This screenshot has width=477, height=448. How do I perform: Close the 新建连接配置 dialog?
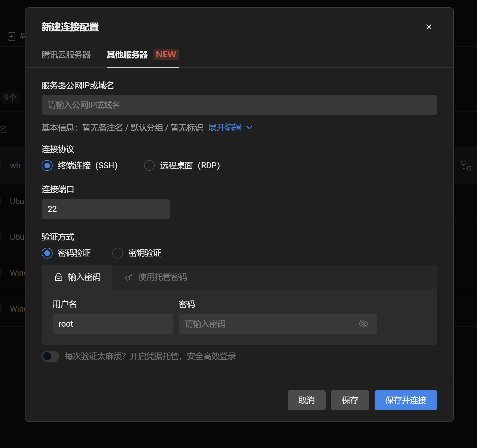point(429,27)
